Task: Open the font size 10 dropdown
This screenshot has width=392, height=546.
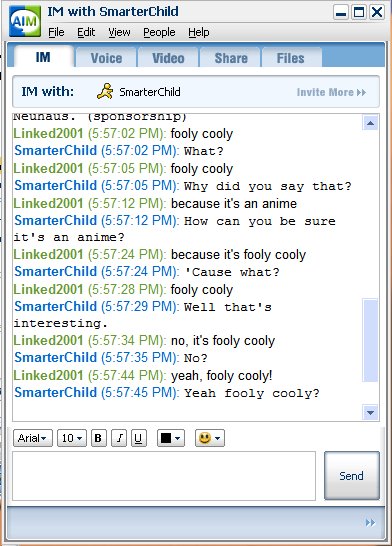Action: point(72,438)
